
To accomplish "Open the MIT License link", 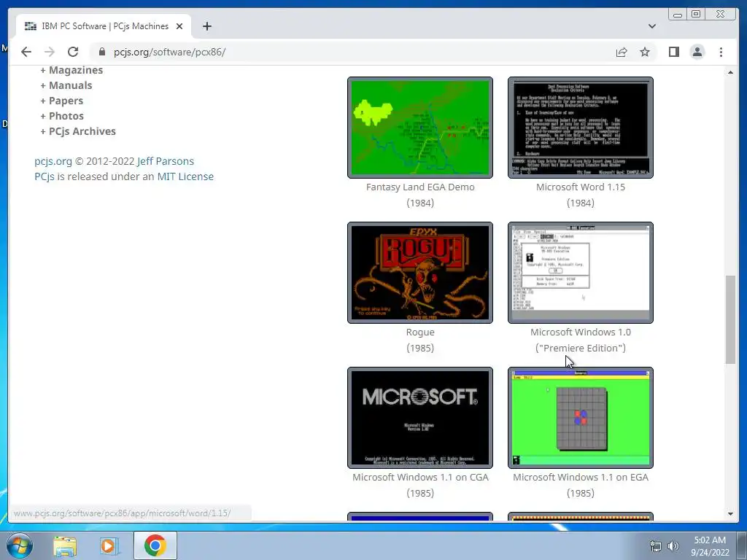I will click(x=185, y=176).
